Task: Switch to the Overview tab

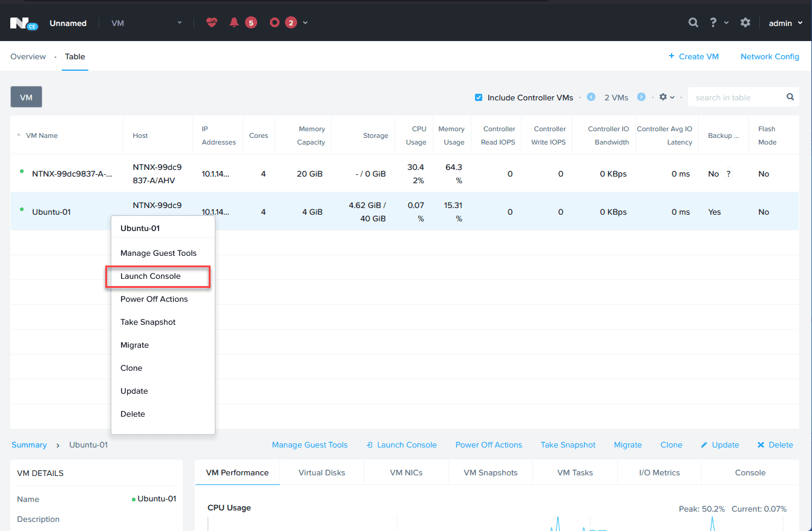Action: point(28,56)
